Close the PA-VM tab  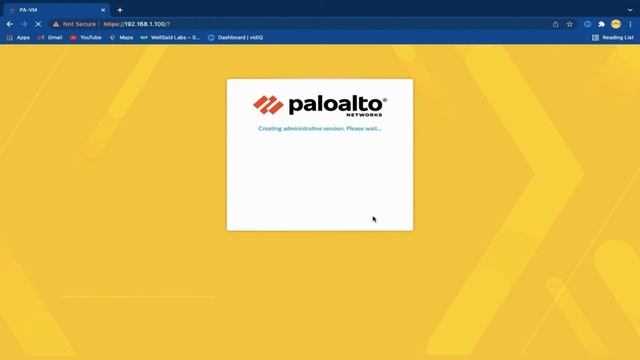[103, 10]
